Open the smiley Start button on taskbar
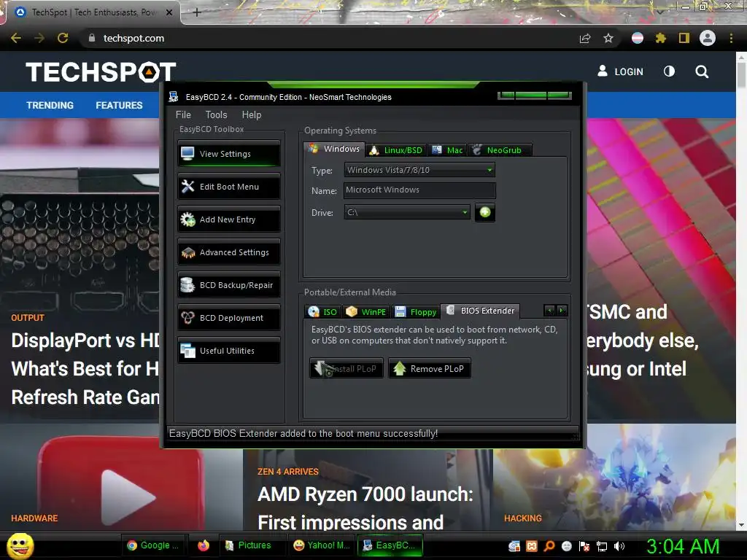This screenshot has width=747, height=560. click(20, 545)
